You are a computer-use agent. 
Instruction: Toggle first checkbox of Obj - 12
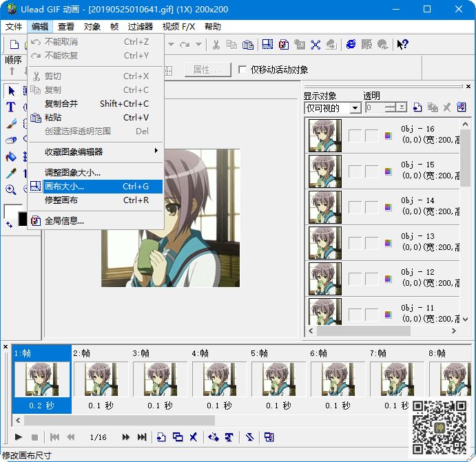[355, 279]
